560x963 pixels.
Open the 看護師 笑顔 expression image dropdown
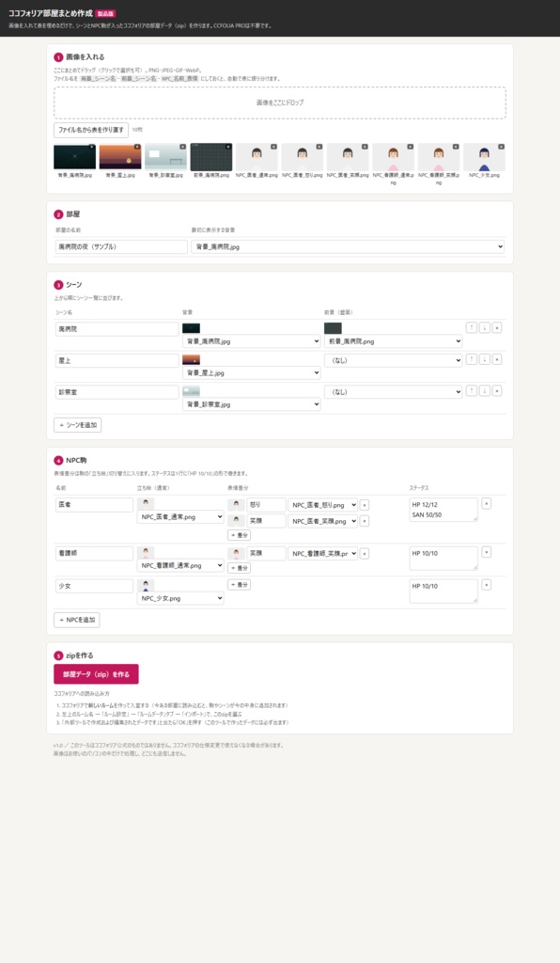click(x=322, y=553)
